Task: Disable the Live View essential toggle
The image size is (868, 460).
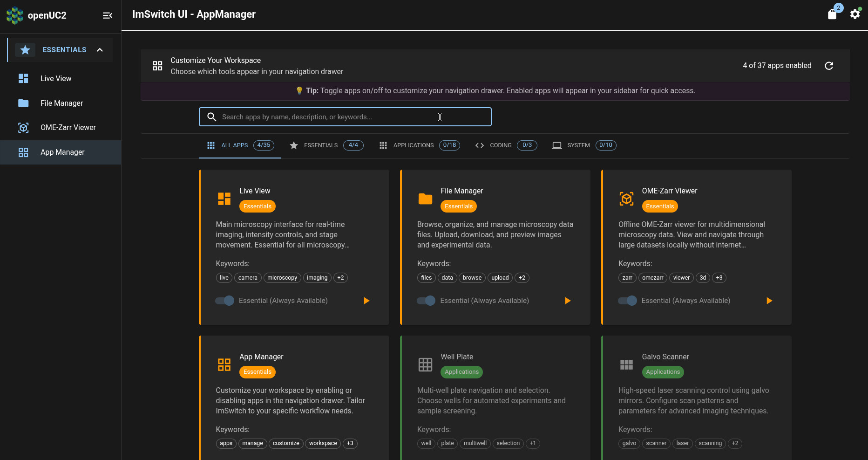Action: 224,301
